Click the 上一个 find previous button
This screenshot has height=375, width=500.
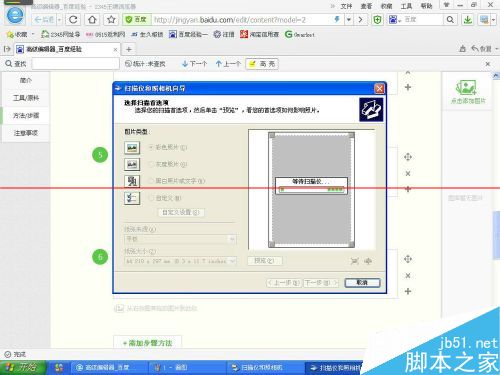point(228,64)
